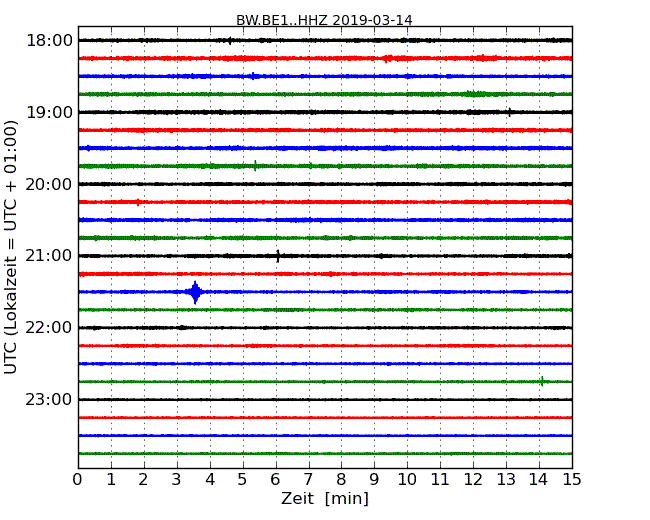Image resolution: width=650 pixels, height=520 pixels.
Task: Select the 18:00 time label
Action: pyautogui.click(x=49, y=41)
